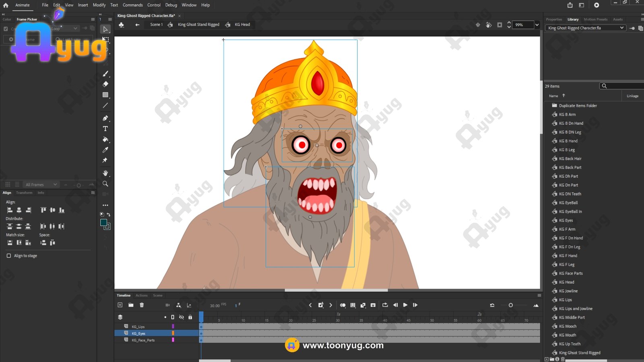Create a new layer folder
Viewport: 644px width, 362px height.
pyautogui.click(x=131, y=305)
